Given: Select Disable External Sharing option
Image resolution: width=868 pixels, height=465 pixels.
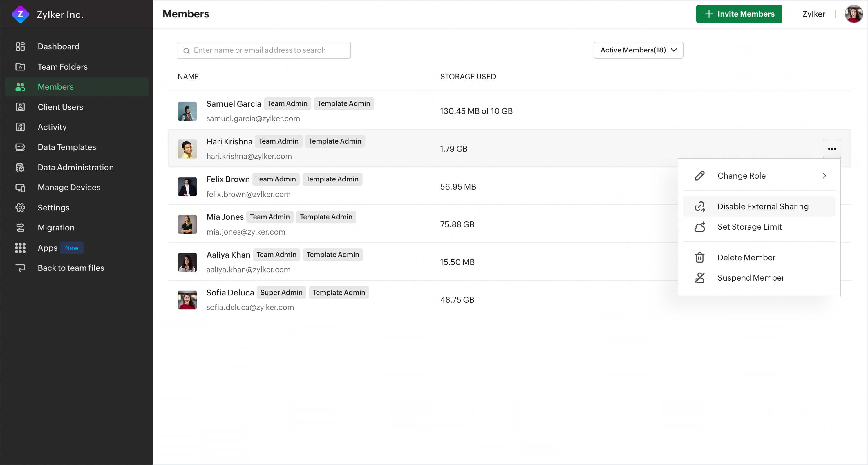Looking at the screenshot, I should [762, 206].
